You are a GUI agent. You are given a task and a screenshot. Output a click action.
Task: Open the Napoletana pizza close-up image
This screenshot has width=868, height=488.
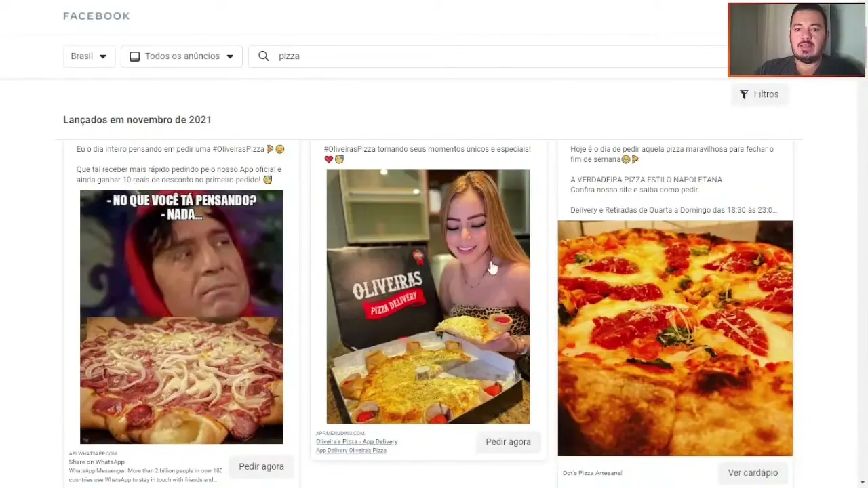pos(675,338)
